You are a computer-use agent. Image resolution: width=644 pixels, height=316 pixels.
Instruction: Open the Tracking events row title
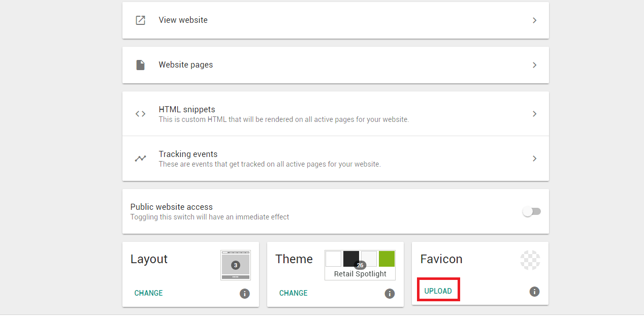tap(188, 154)
